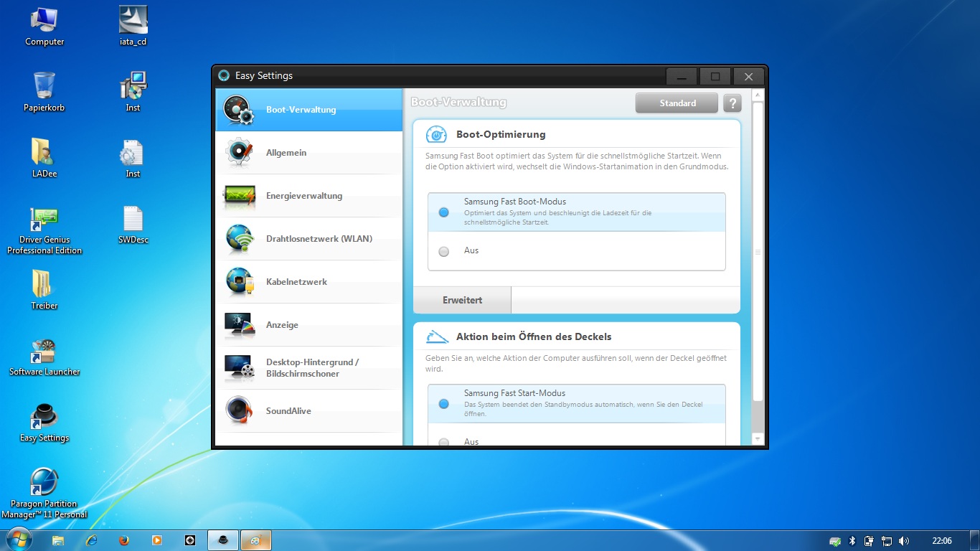The height and width of the screenshot is (551, 980).
Task: Select the Allgemein gear icon in sidebar
Action: pyautogui.click(x=239, y=153)
